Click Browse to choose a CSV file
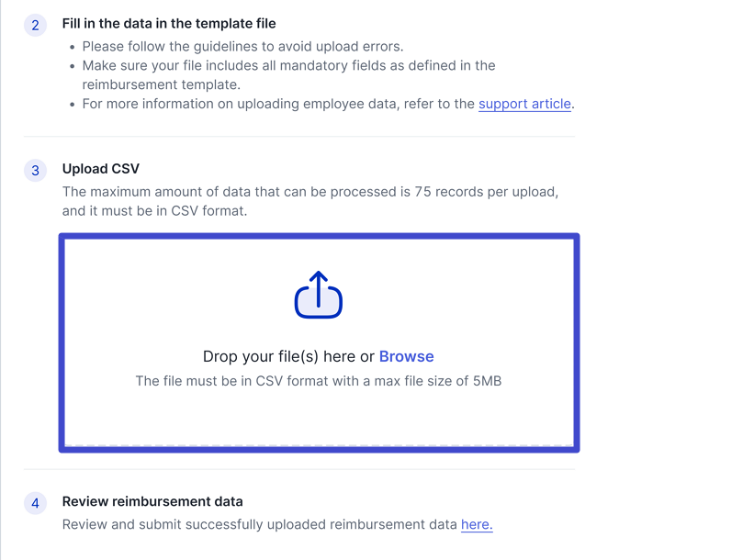 406,356
